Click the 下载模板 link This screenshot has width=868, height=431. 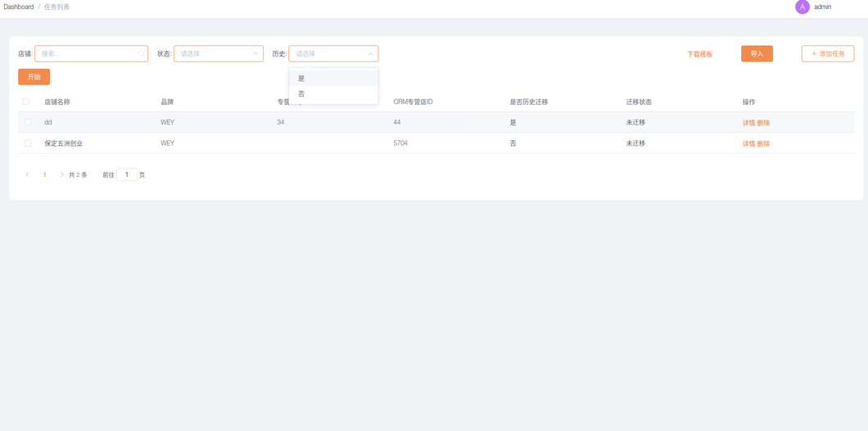click(699, 54)
